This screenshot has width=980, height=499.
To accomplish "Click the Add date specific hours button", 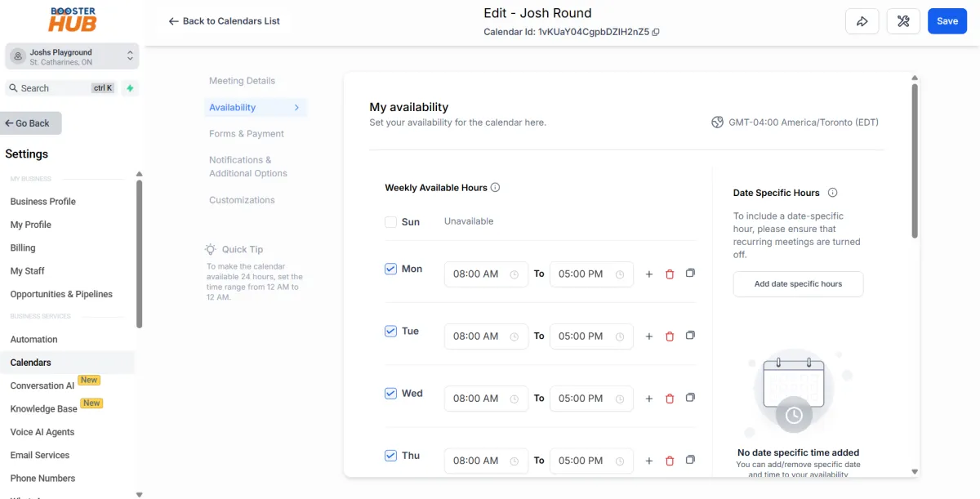I will [x=797, y=284].
